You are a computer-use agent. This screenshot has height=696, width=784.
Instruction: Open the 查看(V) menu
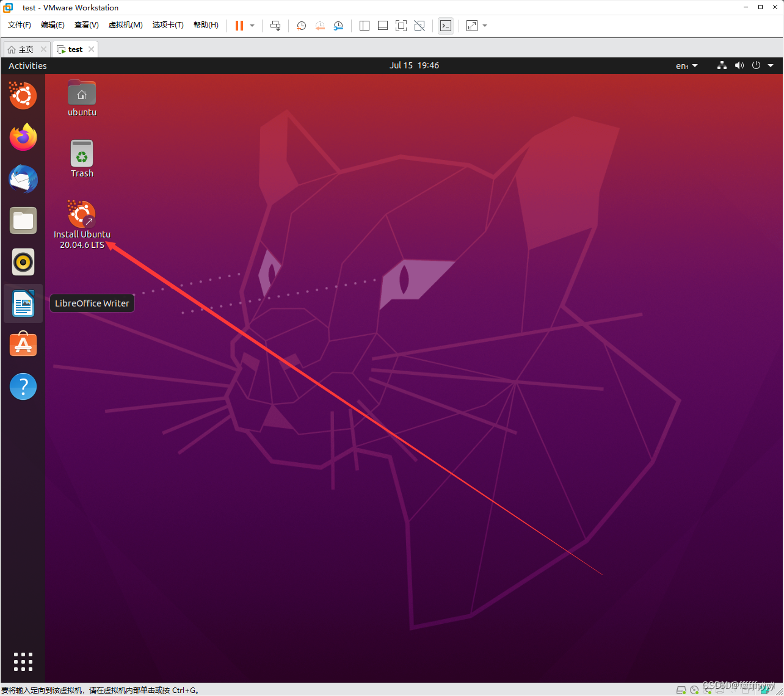(x=86, y=25)
